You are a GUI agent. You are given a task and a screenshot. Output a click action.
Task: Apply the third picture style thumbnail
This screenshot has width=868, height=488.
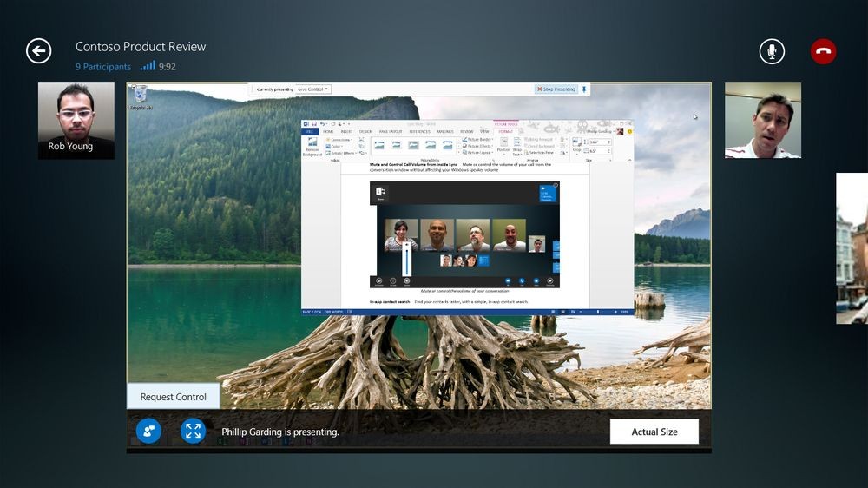413,145
